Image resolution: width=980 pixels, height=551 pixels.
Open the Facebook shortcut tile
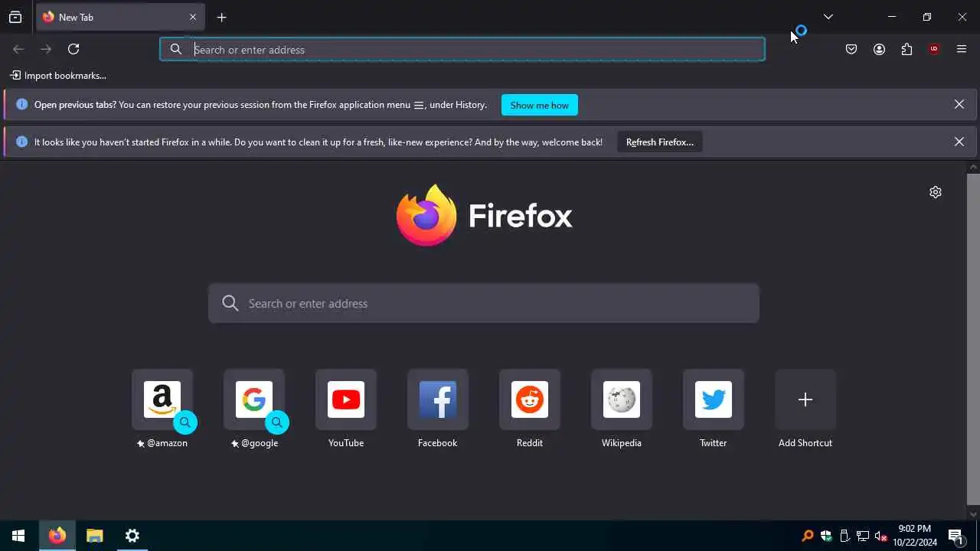pos(438,399)
